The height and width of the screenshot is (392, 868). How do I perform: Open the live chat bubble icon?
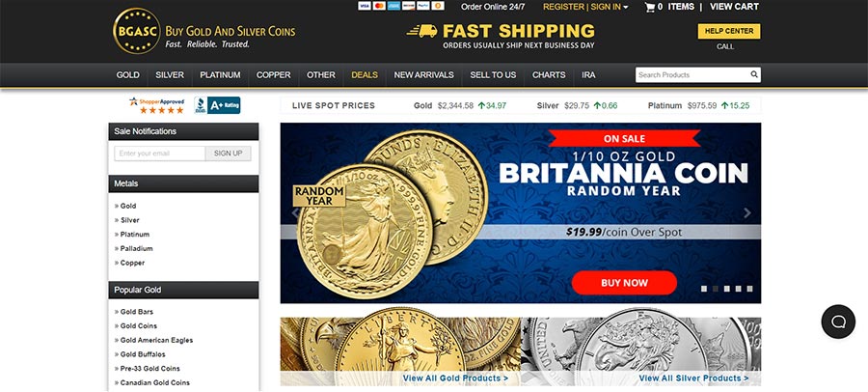[x=838, y=322]
